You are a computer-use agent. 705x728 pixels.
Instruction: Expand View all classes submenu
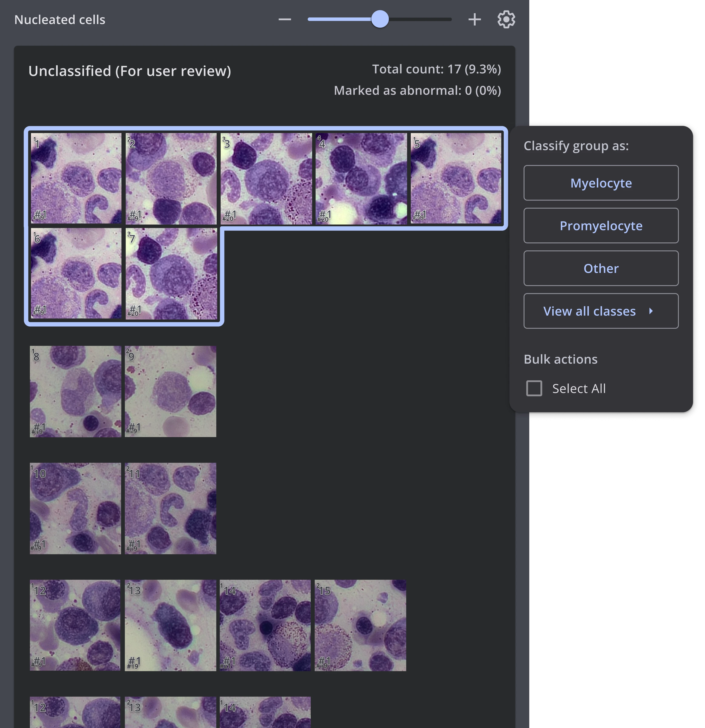click(x=601, y=311)
